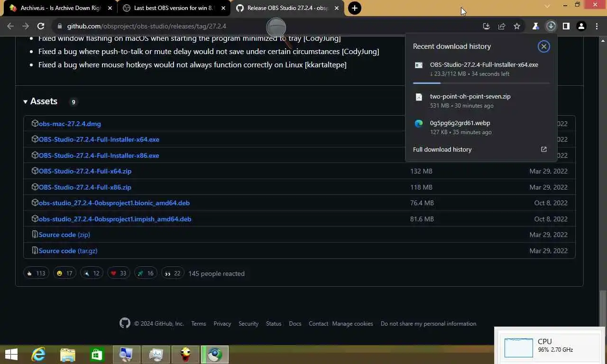Click the Full download history link
Image resolution: width=607 pixels, height=364 pixels.
pyautogui.click(x=442, y=149)
